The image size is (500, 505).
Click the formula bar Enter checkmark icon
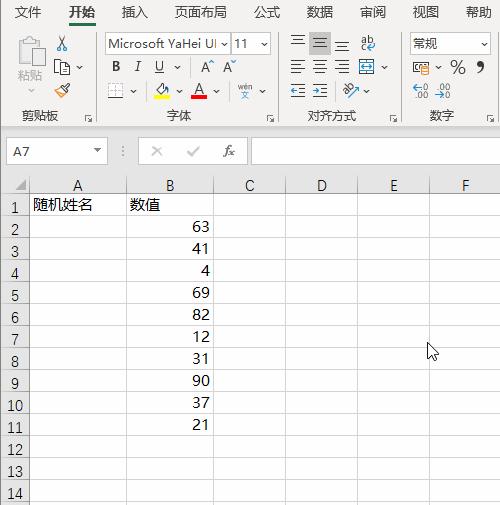[x=193, y=152]
